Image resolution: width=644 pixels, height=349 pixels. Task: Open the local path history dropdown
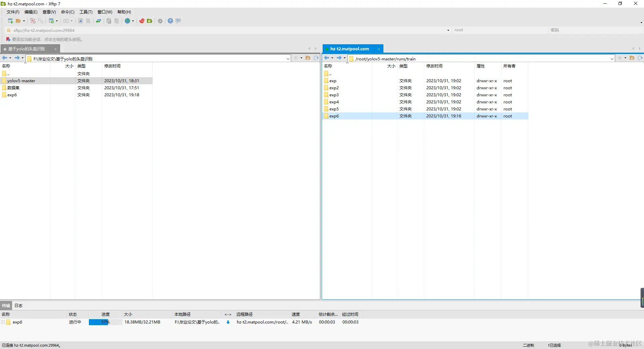(288, 59)
